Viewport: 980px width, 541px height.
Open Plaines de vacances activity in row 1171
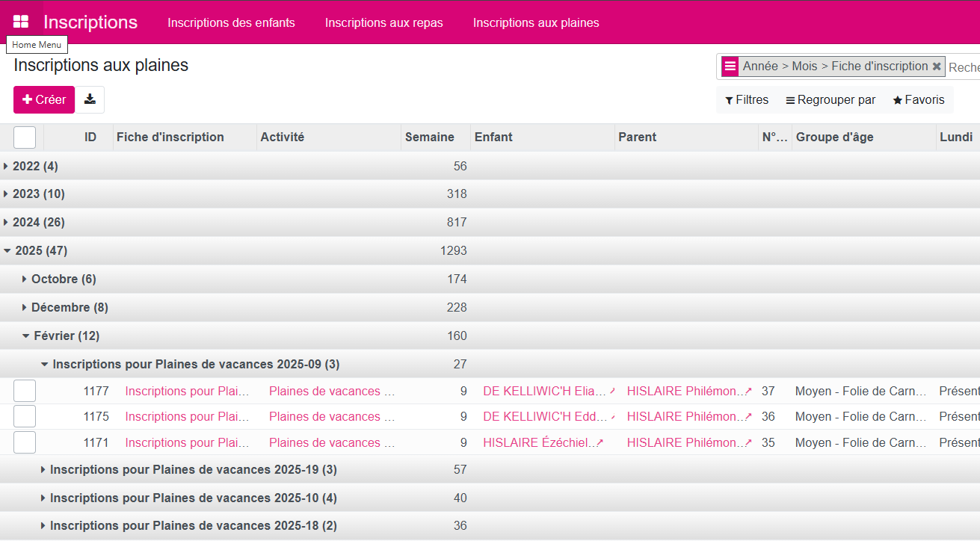pos(331,442)
